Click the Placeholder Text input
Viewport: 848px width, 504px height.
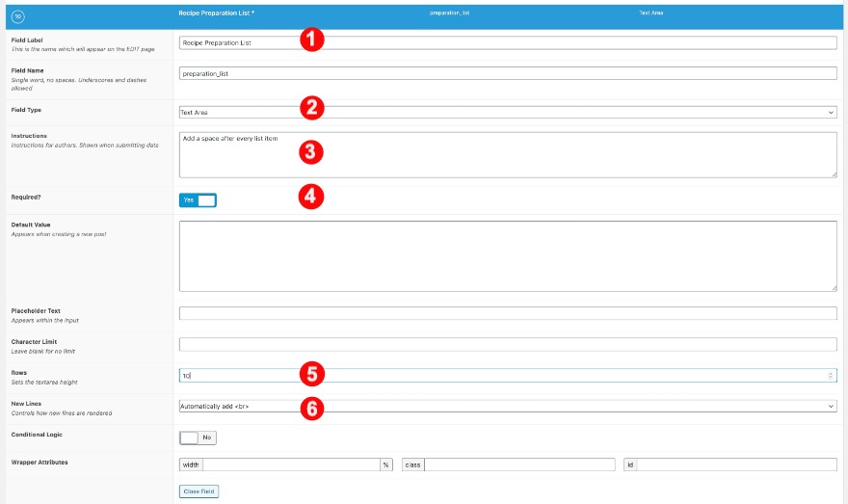[508, 313]
